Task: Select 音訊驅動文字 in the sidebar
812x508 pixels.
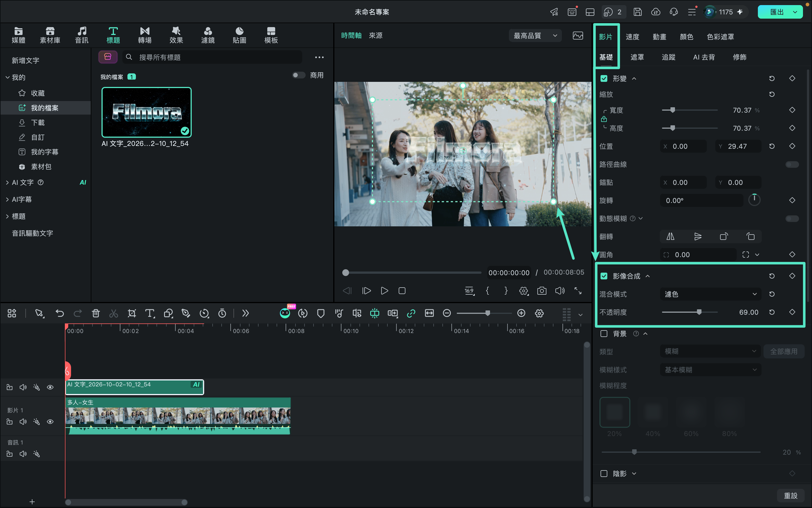Action: [x=32, y=233]
